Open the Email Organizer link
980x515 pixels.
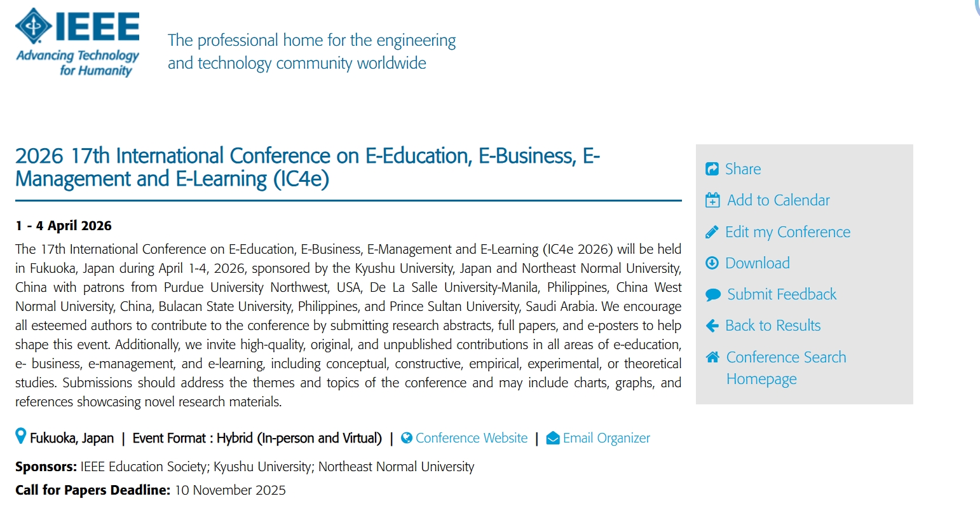tap(606, 438)
